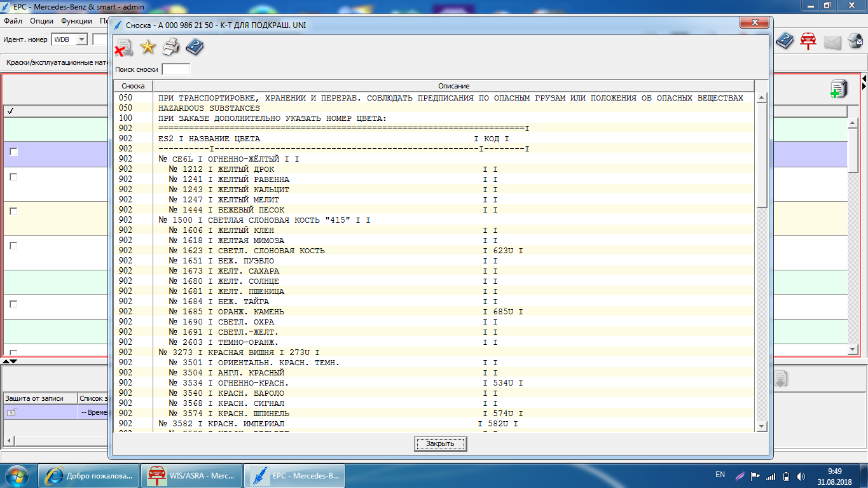
Task: Select row № 1684 БЕЖ. ТАЙГА
Action: 434,302
